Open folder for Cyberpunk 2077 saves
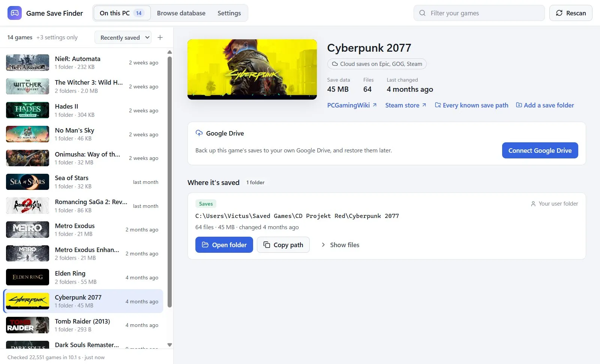Screen dimensions: 600x364 pos(224,245)
